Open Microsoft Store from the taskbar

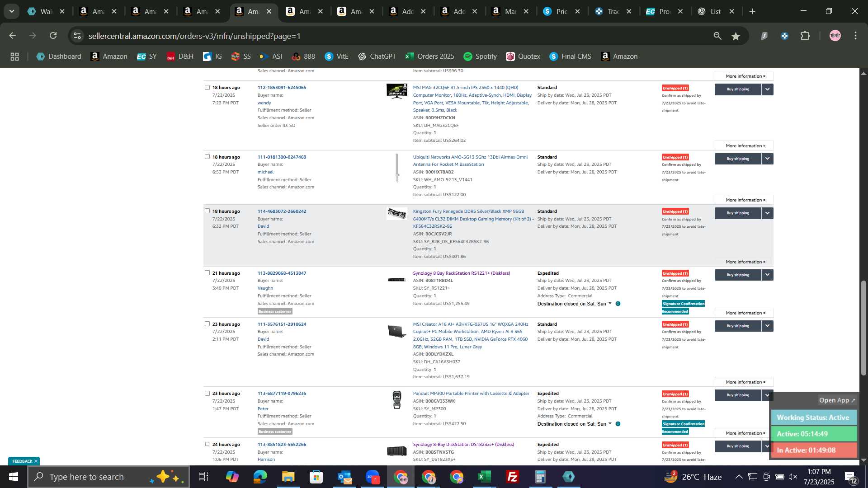coord(316,477)
